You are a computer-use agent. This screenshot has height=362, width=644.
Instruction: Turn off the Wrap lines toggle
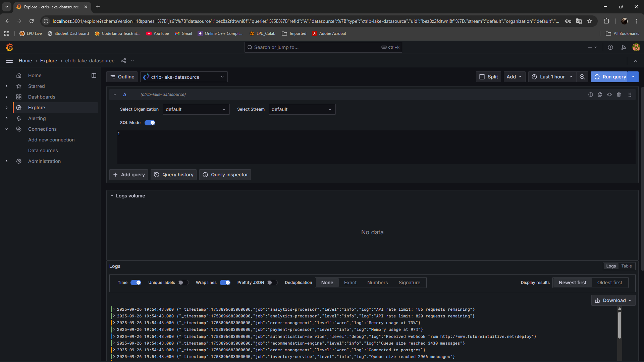(x=225, y=283)
